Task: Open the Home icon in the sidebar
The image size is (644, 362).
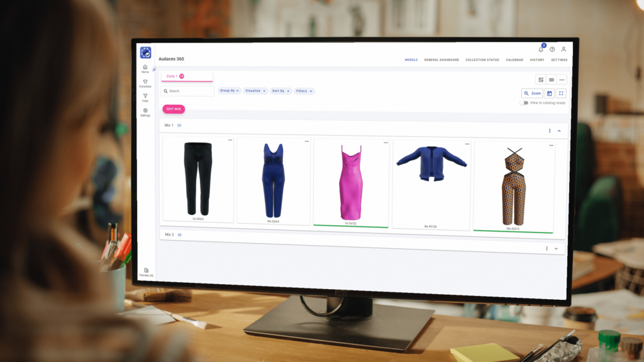Action: 145,69
